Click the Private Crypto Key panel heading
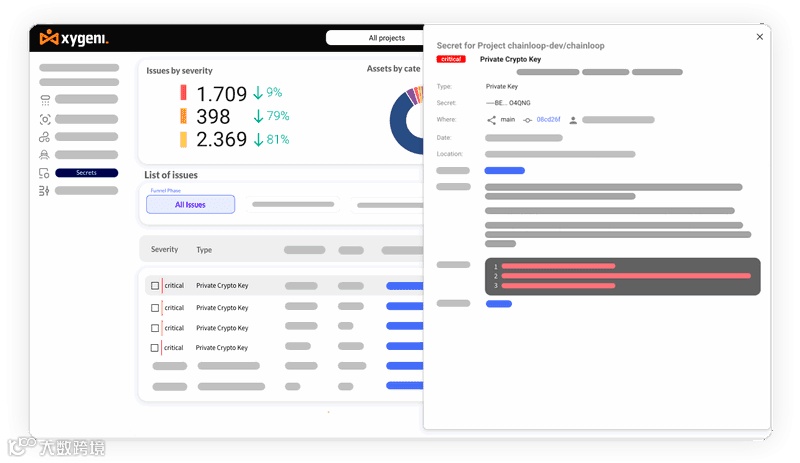 click(510, 59)
